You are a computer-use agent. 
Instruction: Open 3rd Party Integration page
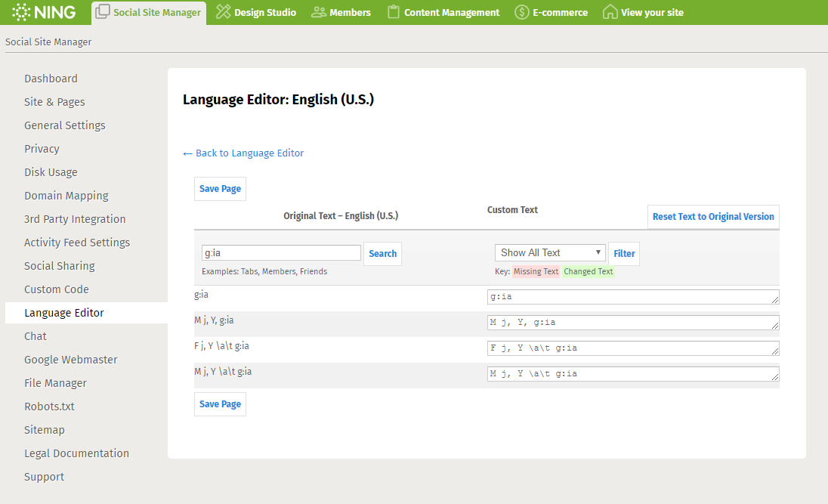pyautogui.click(x=75, y=219)
